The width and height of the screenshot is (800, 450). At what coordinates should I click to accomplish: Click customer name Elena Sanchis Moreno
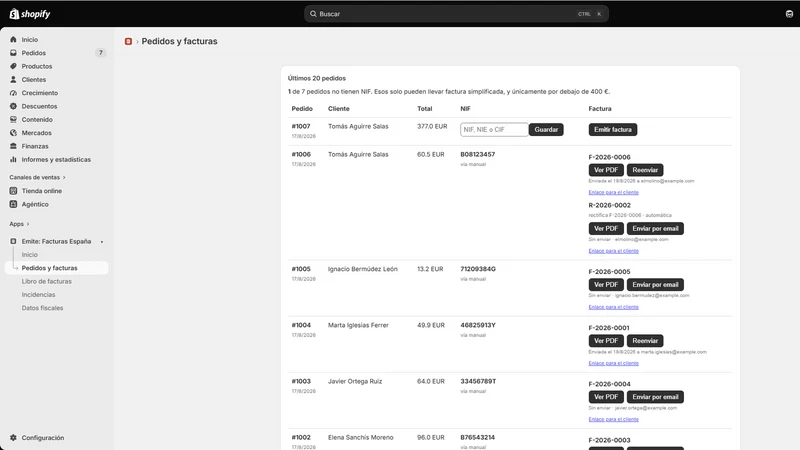click(x=360, y=437)
